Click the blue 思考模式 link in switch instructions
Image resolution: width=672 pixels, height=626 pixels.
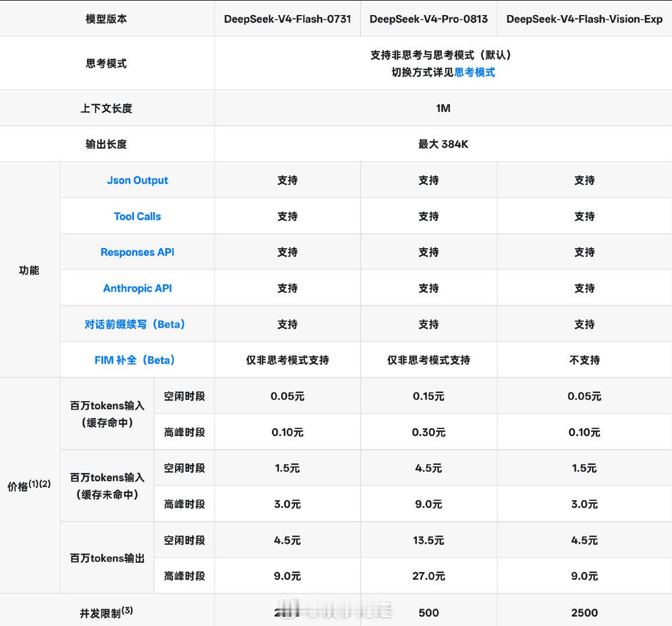[474, 72]
